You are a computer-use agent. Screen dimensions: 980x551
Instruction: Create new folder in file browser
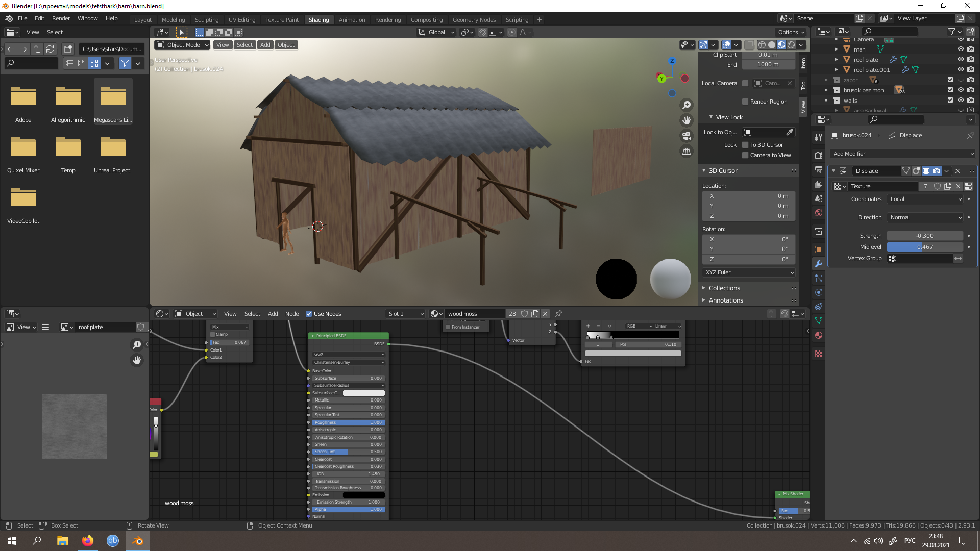pyautogui.click(x=67, y=49)
